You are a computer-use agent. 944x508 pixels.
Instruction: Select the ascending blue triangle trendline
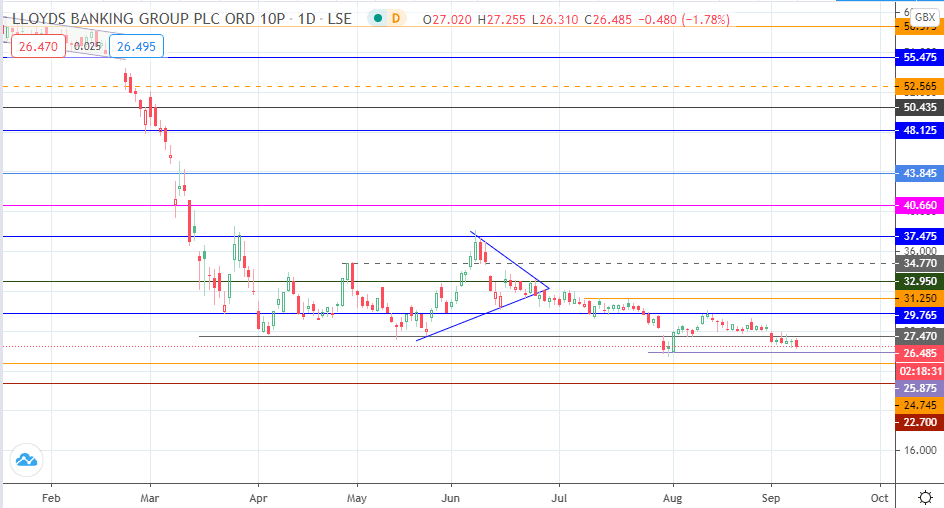click(x=482, y=314)
